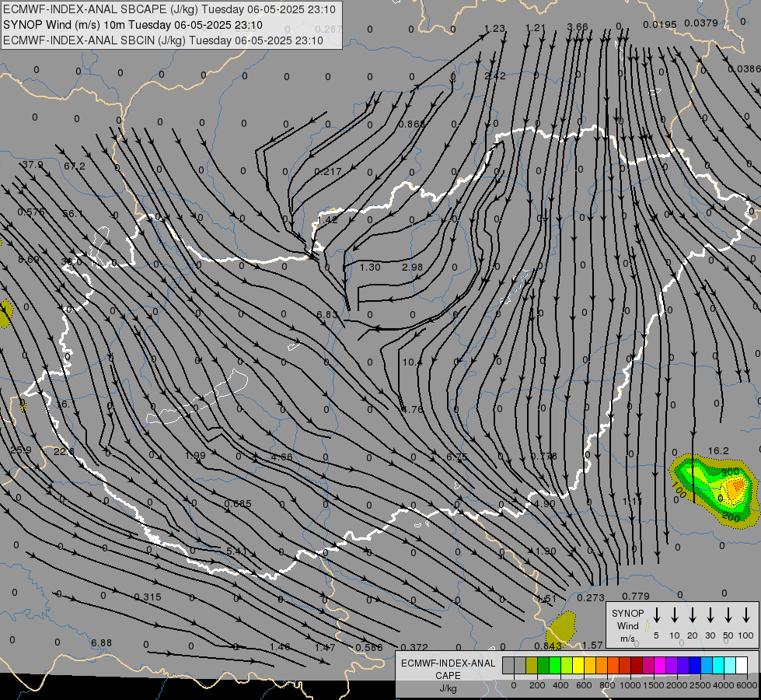
Task: Pick the white CAPE legend swatch
Action: pos(742,666)
